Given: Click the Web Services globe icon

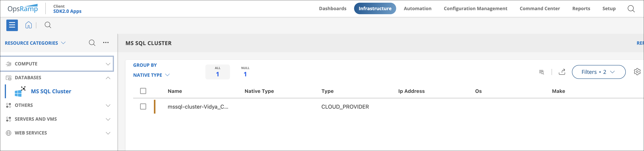Looking at the screenshot, I should click(9, 133).
